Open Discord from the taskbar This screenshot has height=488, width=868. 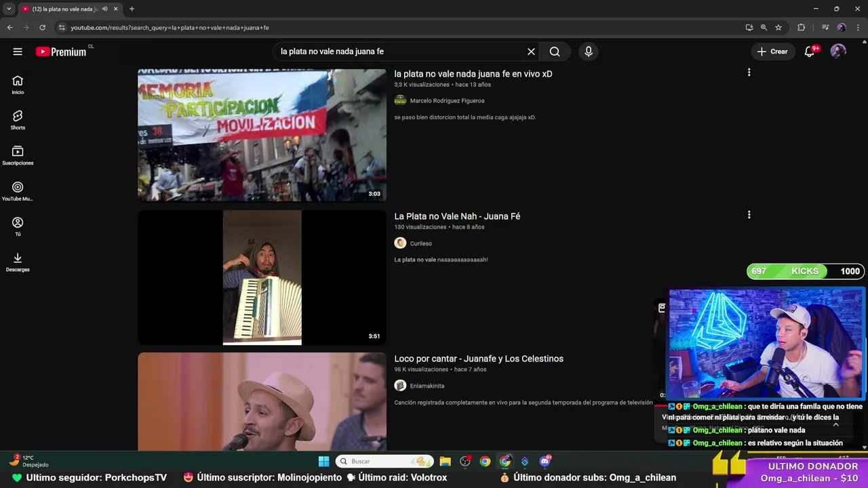545,462
